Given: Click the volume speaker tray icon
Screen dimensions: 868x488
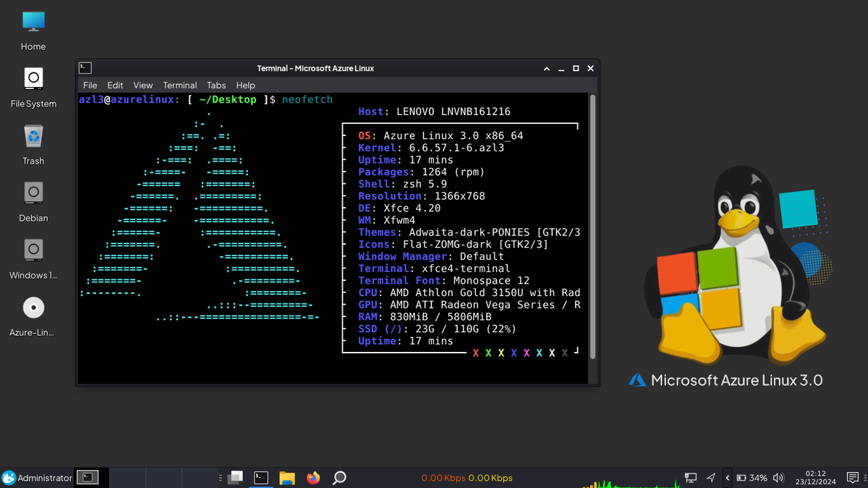Looking at the screenshot, I should [x=779, y=478].
